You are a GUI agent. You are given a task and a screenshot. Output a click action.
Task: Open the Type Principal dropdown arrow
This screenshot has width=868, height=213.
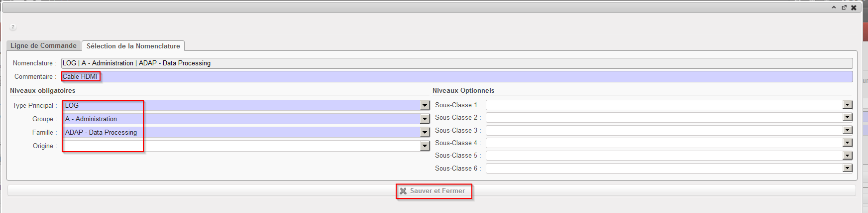(x=425, y=105)
